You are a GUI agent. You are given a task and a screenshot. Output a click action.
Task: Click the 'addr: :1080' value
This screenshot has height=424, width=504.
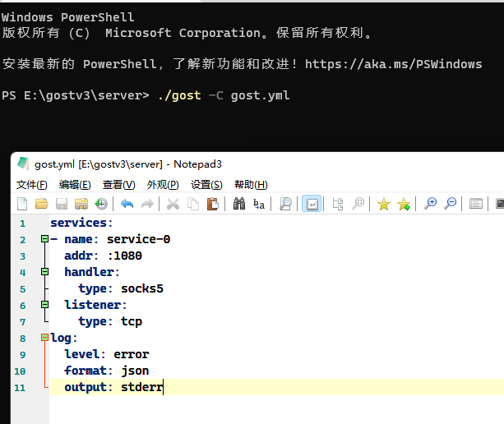[x=125, y=256]
